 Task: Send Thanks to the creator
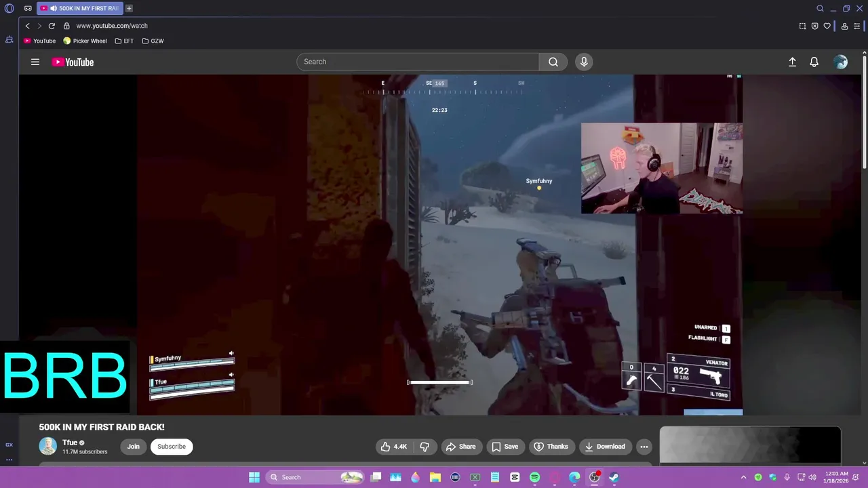551,447
